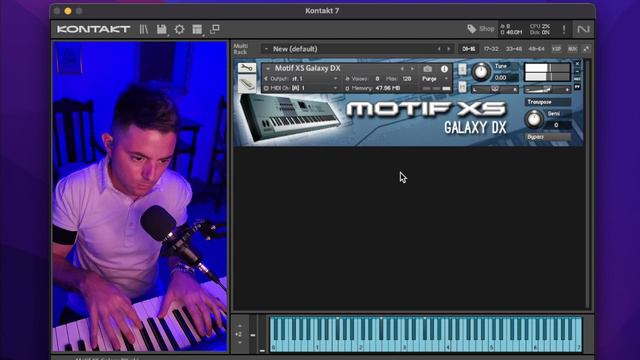Select the 01-16 rack page tab
The width and height of the screenshot is (640, 360).
469,49
